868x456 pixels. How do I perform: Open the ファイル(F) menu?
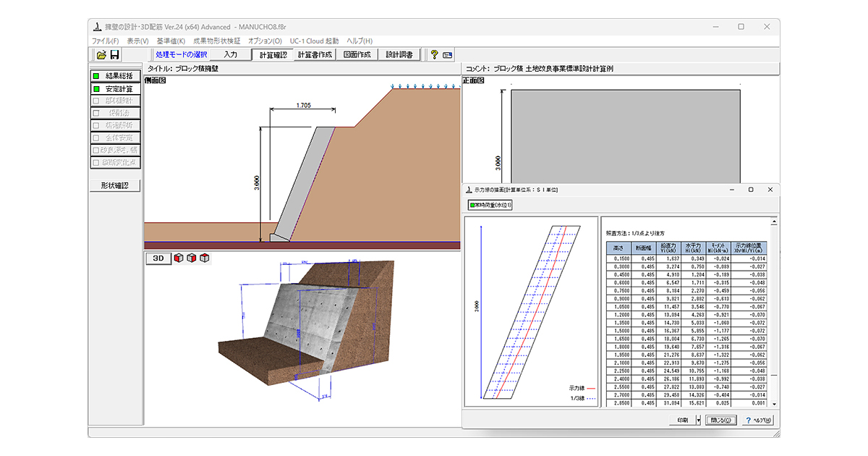coord(106,41)
